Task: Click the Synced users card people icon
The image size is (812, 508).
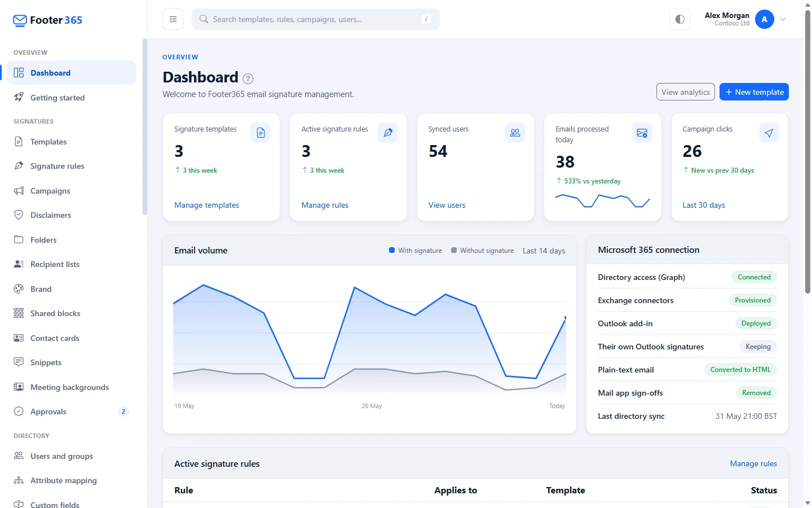Action: click(515, 133)
